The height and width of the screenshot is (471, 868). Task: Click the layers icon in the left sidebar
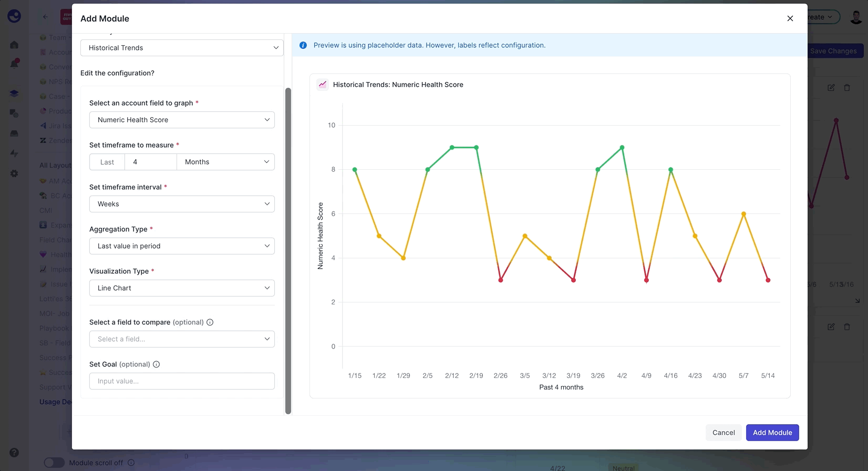pos(14,94)
